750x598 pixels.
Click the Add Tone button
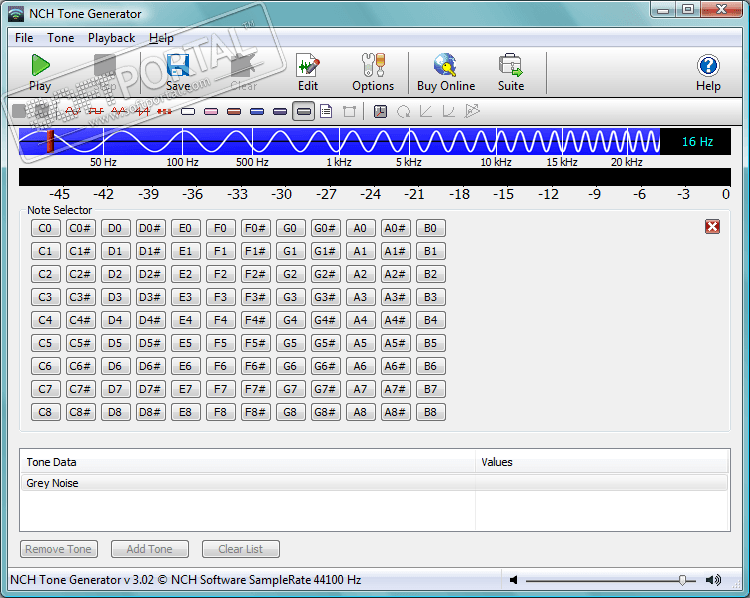(150, 549)
